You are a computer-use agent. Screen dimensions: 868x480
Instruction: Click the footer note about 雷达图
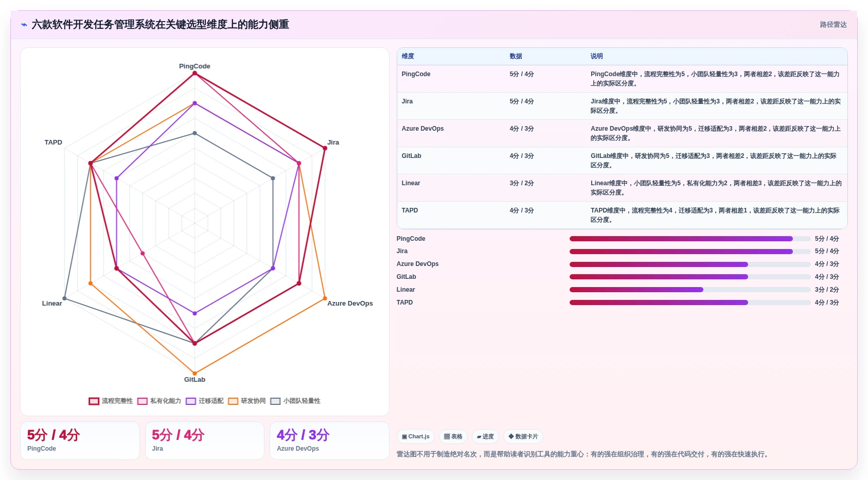coord(583,454)
